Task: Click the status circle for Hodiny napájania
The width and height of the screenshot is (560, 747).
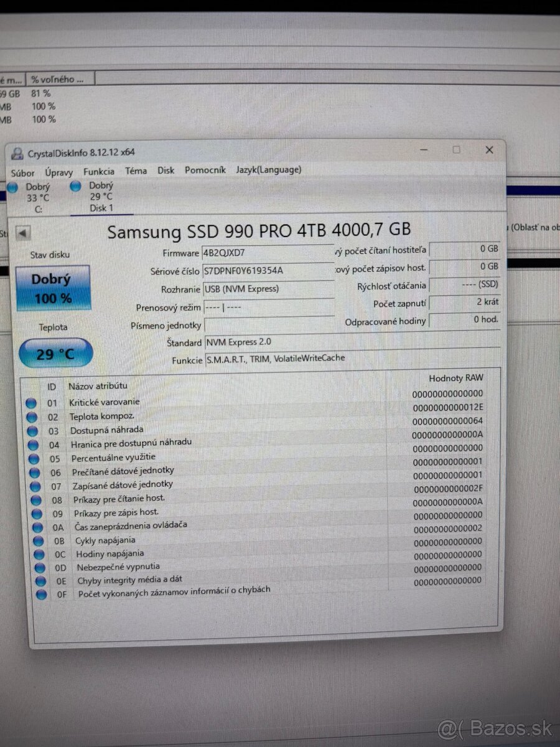Action: [x=39, y=555]
